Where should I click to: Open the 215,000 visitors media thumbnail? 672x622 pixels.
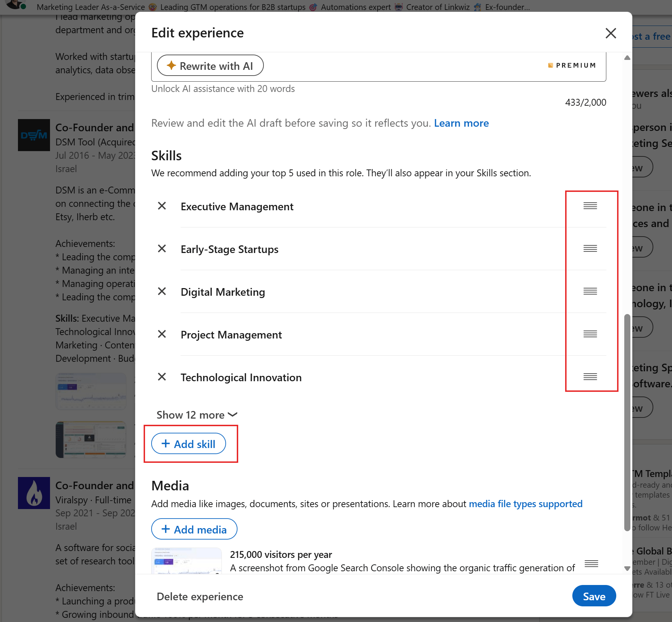(186, 561)
